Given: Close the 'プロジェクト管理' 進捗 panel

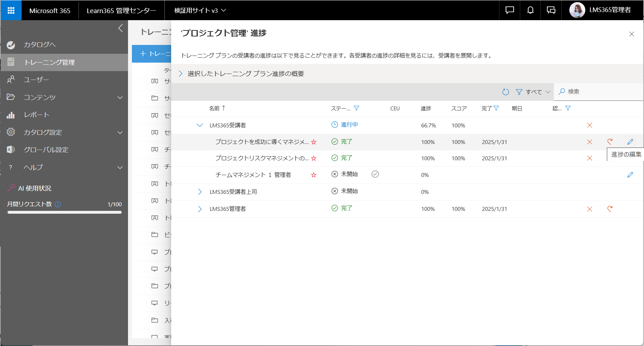Looking at the screenshot, I should [x=632, y=34].
